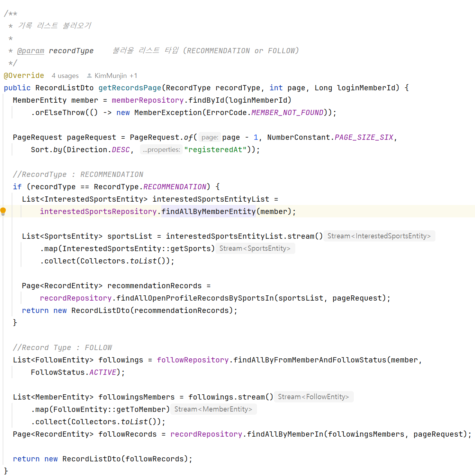The height and width of the screenshot is (476, 475).
Task: Click the highlighted findAllByMemberEntity call
Action: pos(209,211)
